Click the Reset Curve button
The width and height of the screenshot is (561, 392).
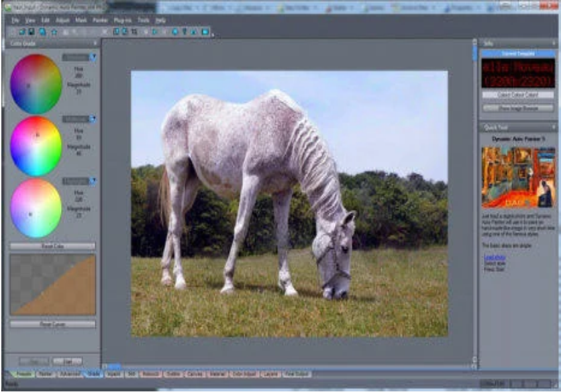click(52, 324)
